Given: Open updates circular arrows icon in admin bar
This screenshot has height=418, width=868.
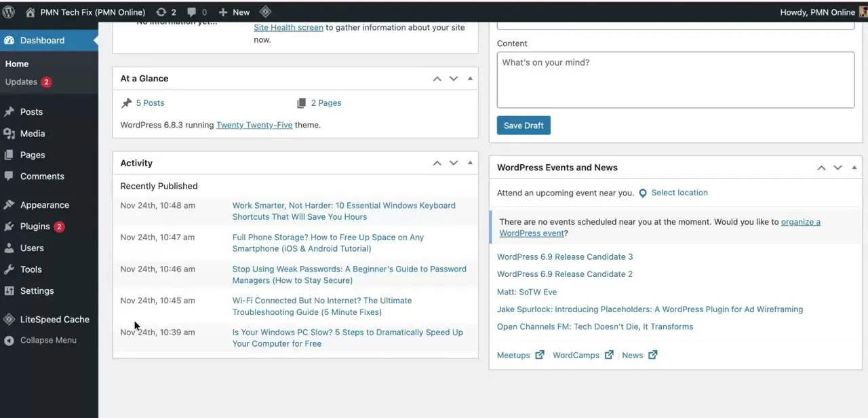Looking at the screenshot, I should [161, 12].
